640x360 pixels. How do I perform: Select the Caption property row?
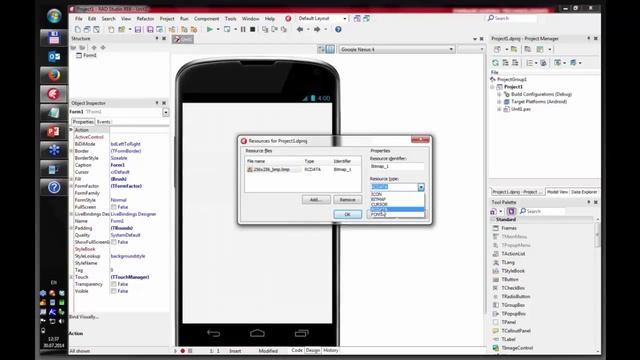click(119, 165)
